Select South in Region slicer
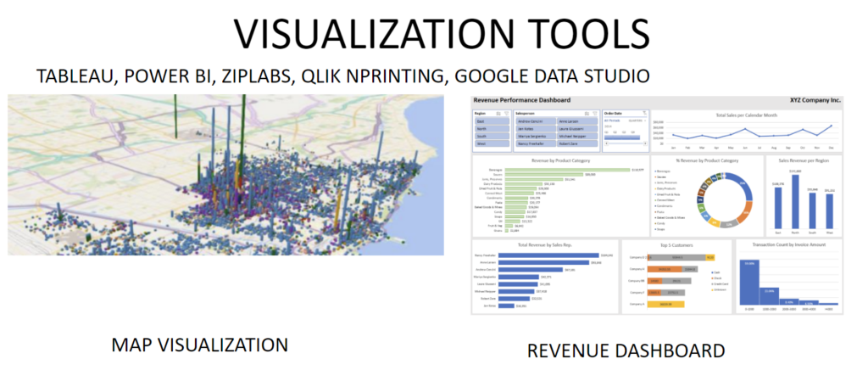868x387 pixels. (492, 136)
